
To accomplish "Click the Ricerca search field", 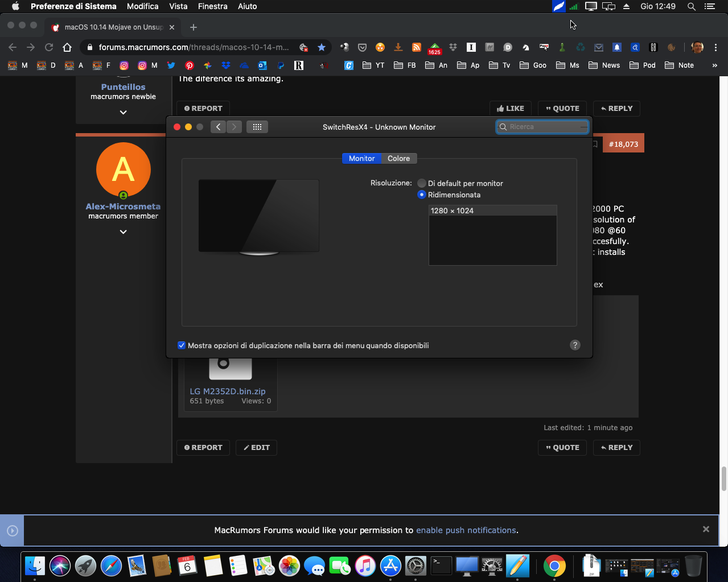I will coord(542,127).
